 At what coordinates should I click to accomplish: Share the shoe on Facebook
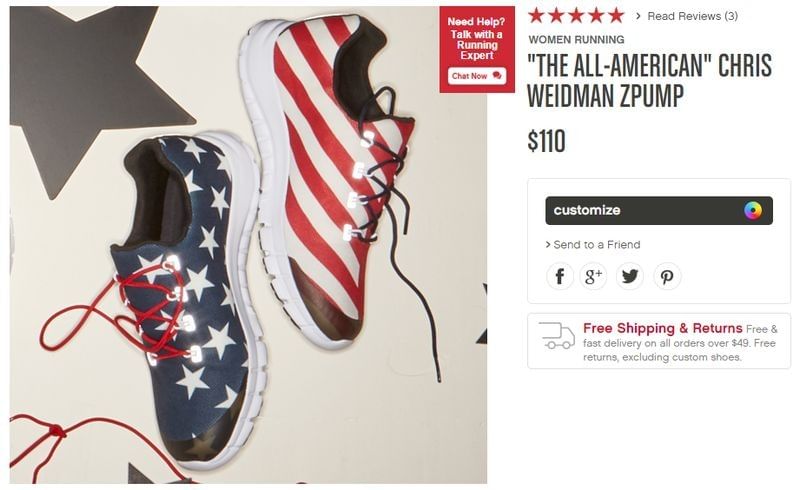point(560,276)
